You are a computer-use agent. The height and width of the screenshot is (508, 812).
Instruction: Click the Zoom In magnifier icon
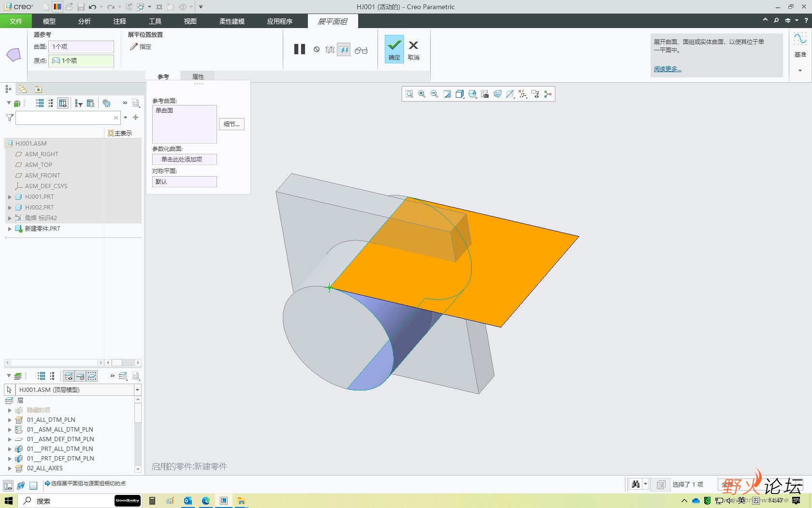tap(422, 94)
